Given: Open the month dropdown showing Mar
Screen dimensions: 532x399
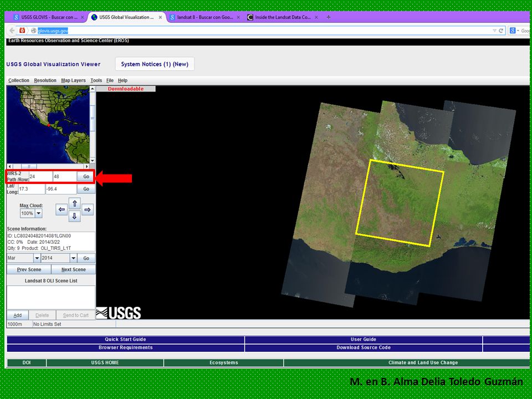Looking at the screenshot, I should (24, 258).
